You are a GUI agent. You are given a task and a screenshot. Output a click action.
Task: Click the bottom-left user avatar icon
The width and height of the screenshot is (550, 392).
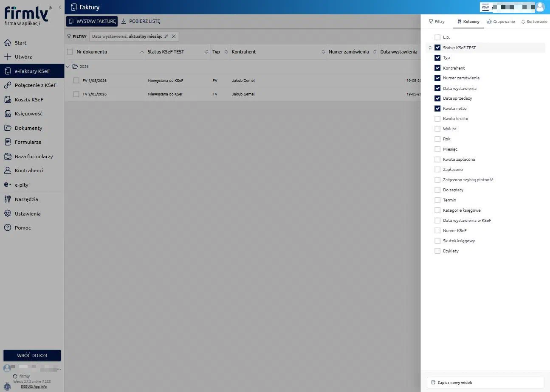click(7, 368)
